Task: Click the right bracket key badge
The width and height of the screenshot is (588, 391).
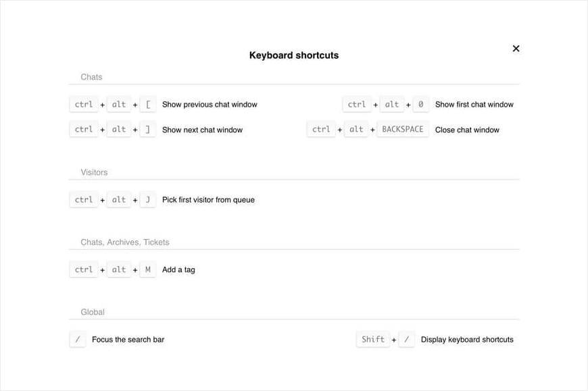Action: click(148, 130)
